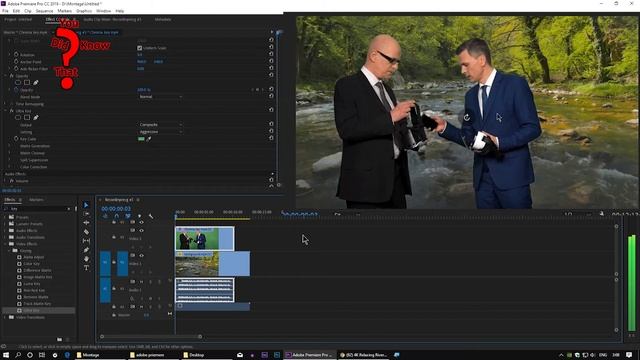Select the Hand tool
Image resolution: width=640 pixels, height=360 pixels.
point(86,259)
